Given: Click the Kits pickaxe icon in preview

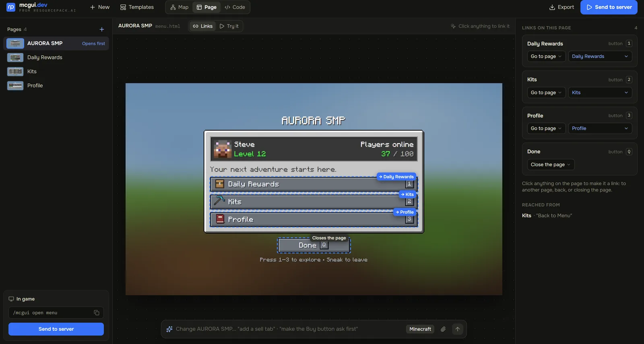Looking at the screenshot, I should coord(219,201).
